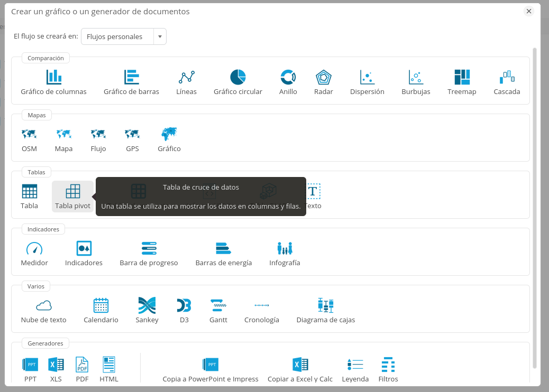Select the Barra de progreso indicator

(x=149, y=248)
